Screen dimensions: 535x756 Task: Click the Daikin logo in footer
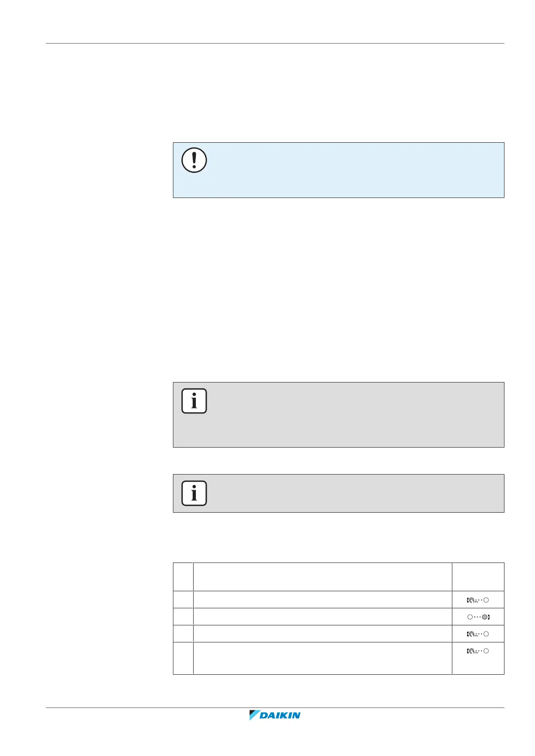point(275,715)
